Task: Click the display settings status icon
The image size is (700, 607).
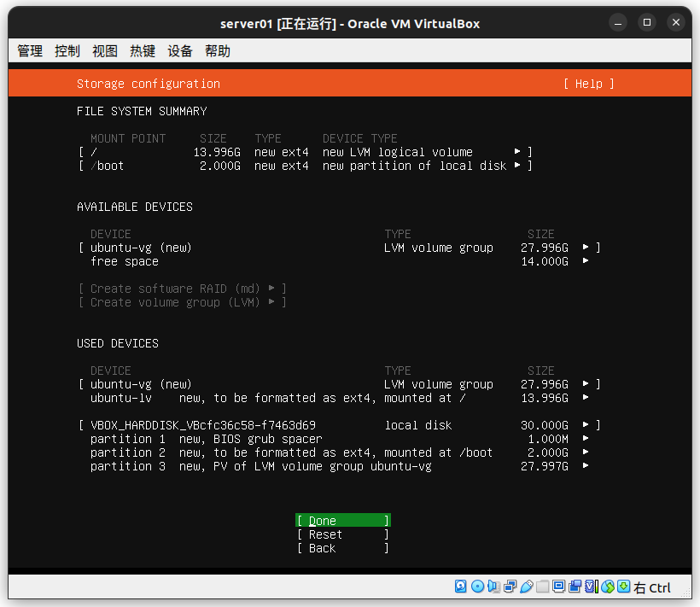Action: 558,587
